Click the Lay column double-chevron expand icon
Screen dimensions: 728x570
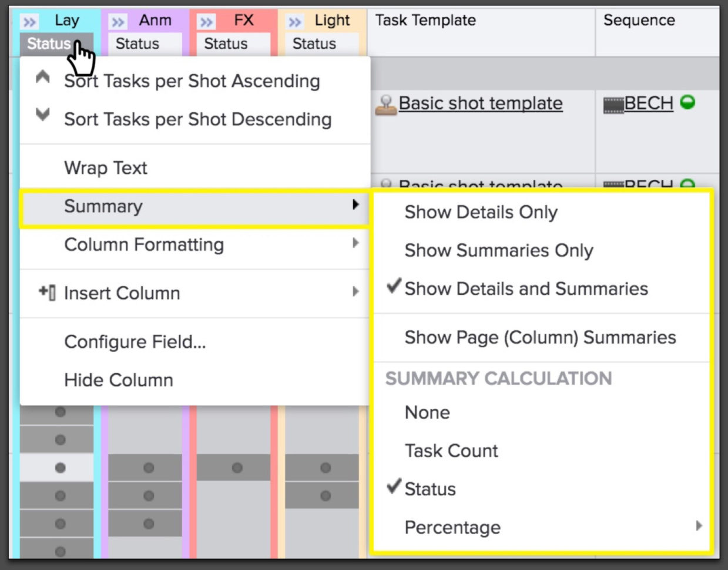[29, 22]
